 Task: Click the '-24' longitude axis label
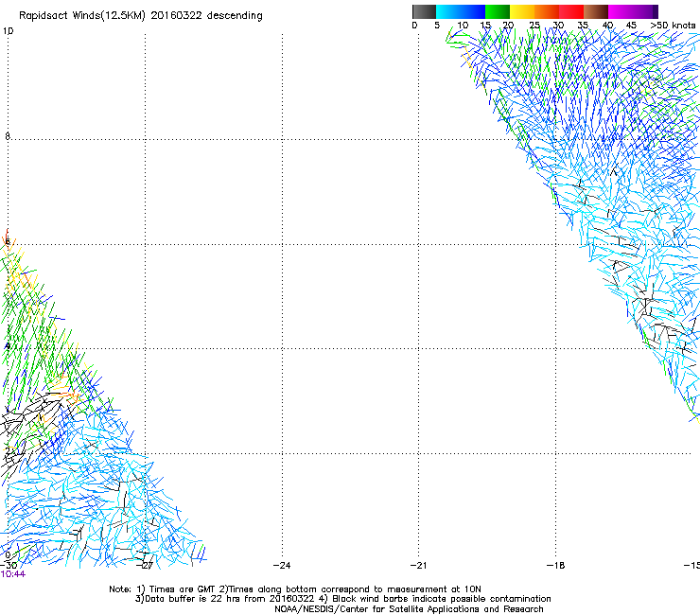282,565
